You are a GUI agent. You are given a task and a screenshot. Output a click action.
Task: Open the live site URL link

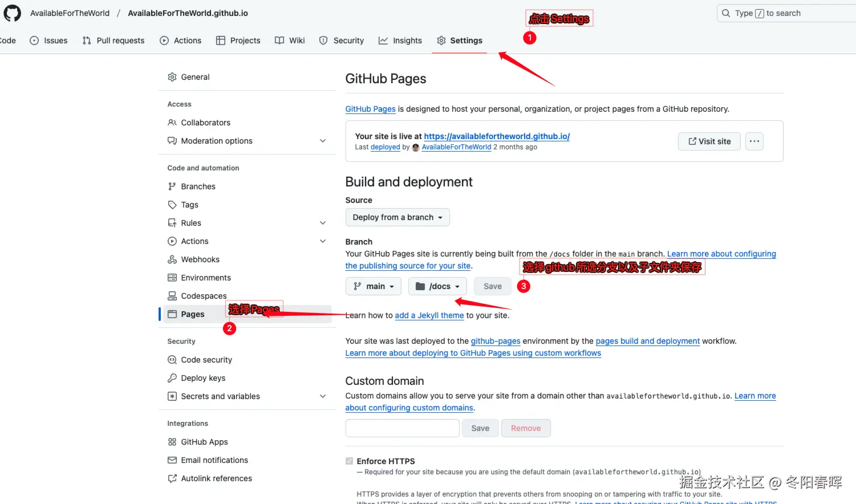tap(497, 136)
